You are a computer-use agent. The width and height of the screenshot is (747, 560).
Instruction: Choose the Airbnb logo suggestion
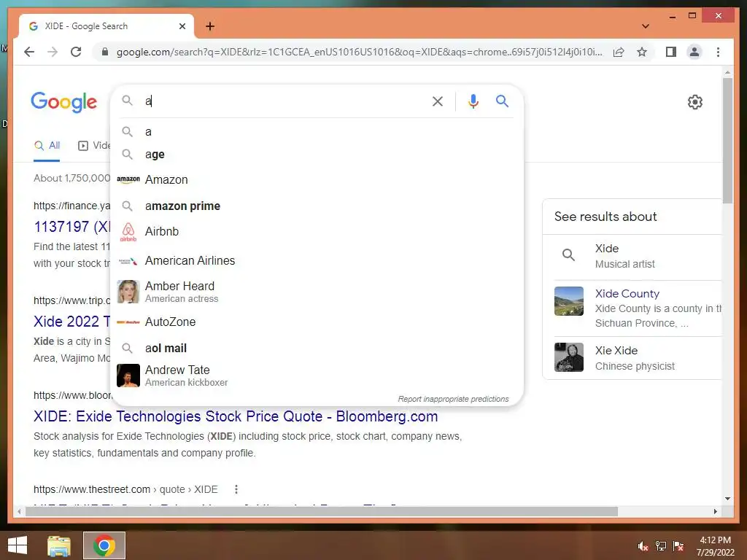128,232
